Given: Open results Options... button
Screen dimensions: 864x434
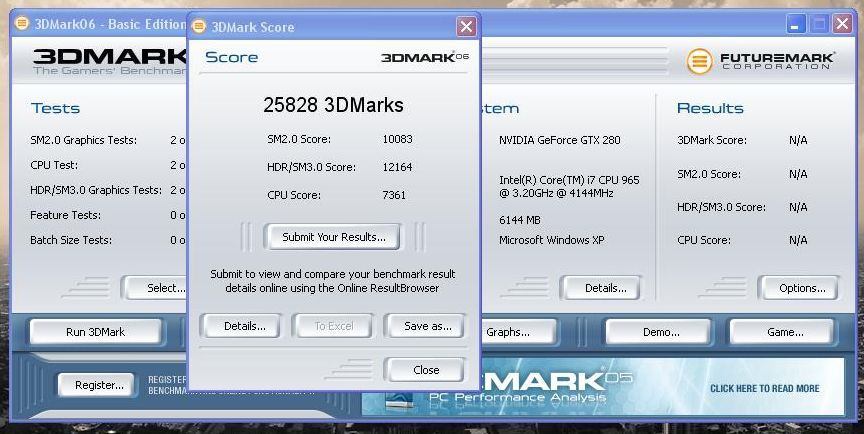Looking at the screenshot, I should (798, 288).
